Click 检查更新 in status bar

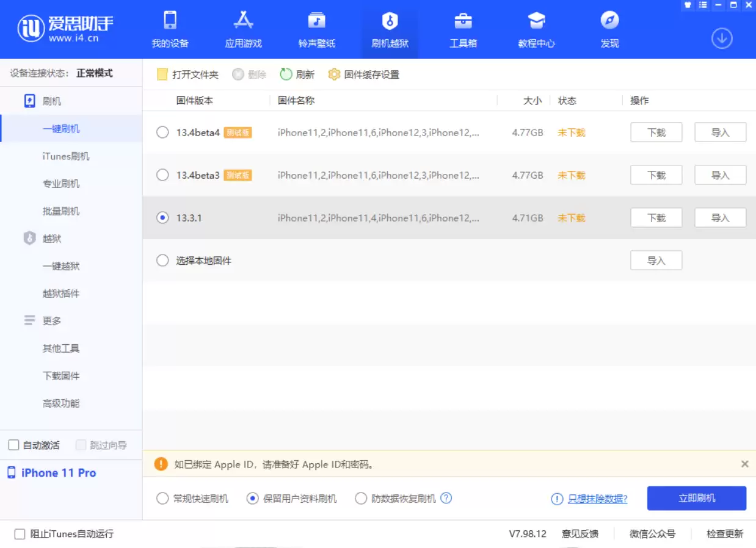point(725,534)
